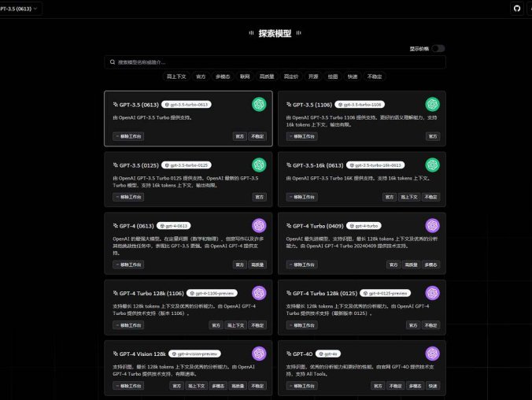The image size is (532, 400).
Task: Click the sparkle icon beside the GPT-3.5-16k (0613) title
Action: 289,165
